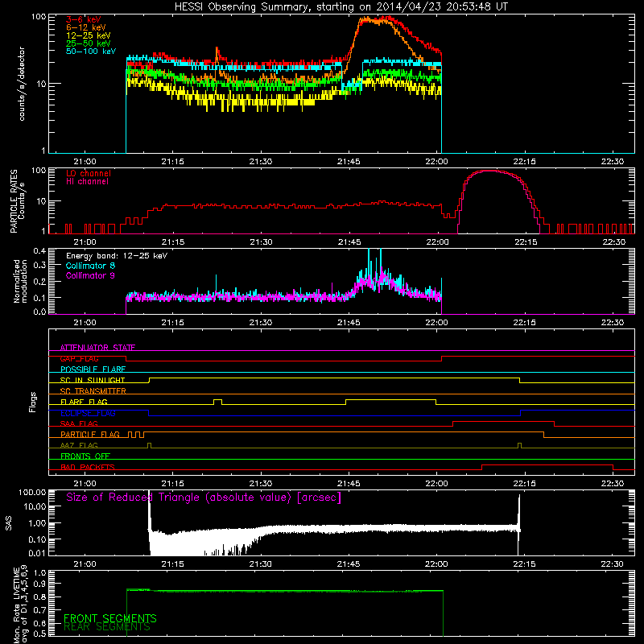Click the long raised FLARE FLAG segment after 21:45
Screen dimensions: 644x644
coord(390,399)
